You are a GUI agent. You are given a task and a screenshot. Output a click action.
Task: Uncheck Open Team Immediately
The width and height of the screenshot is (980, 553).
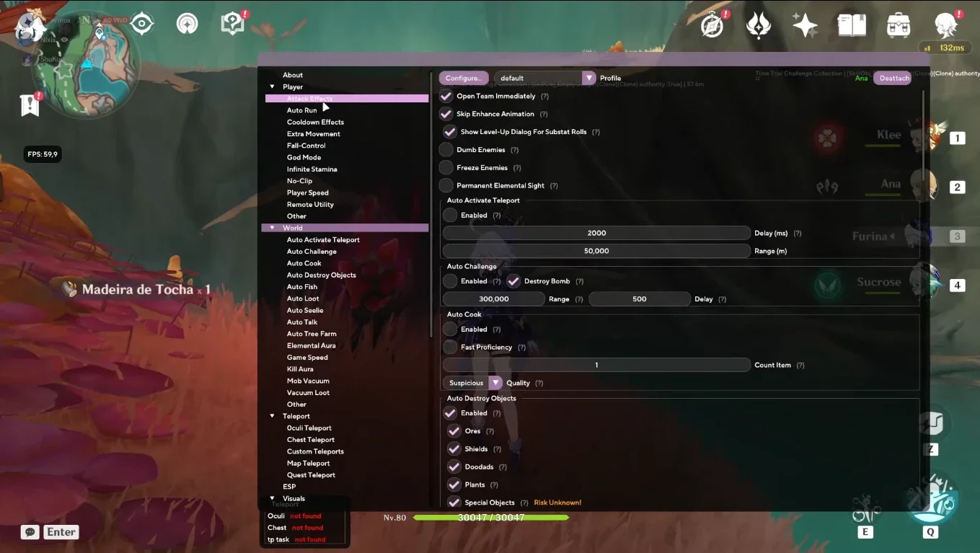tap(446, 96)
